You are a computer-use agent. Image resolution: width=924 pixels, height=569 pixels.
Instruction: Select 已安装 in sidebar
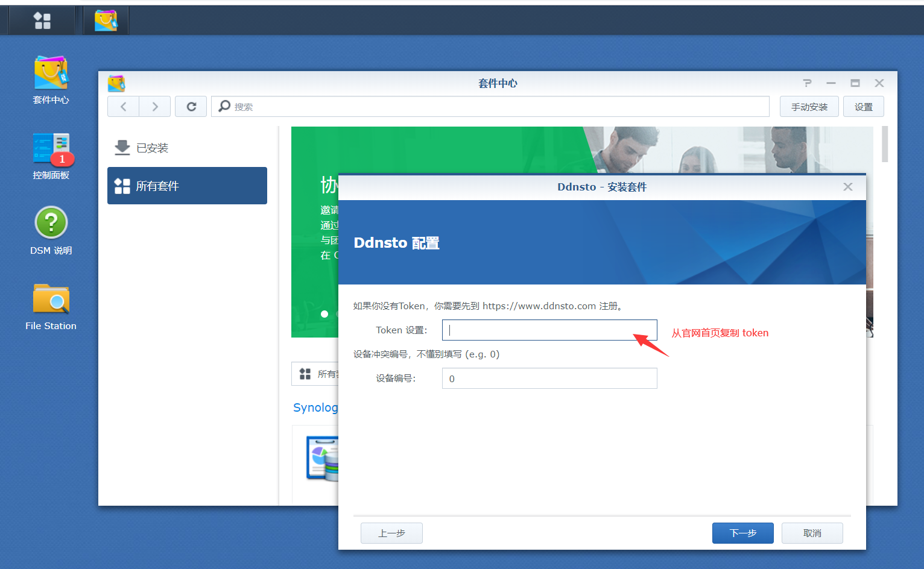coord(187,148)
